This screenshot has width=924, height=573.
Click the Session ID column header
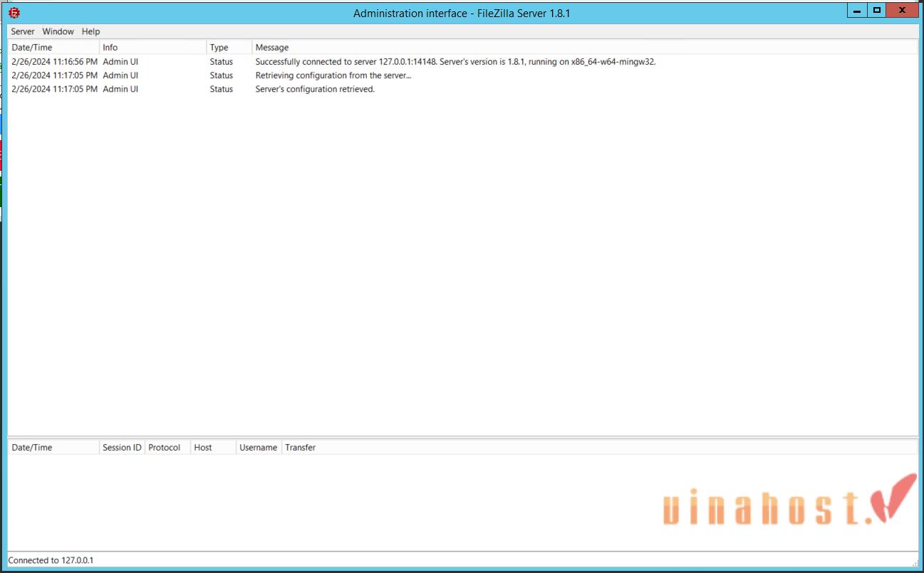tap(122, 447)
